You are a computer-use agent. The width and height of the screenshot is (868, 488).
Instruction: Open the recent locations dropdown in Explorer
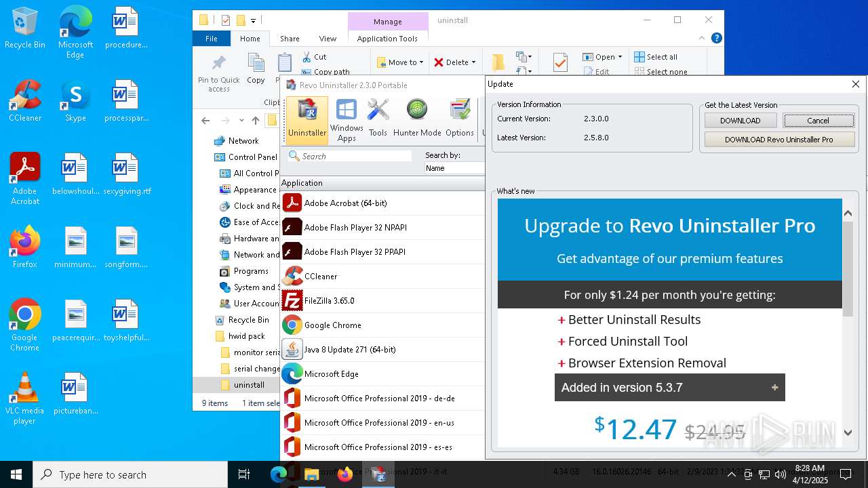pos(240,121)
